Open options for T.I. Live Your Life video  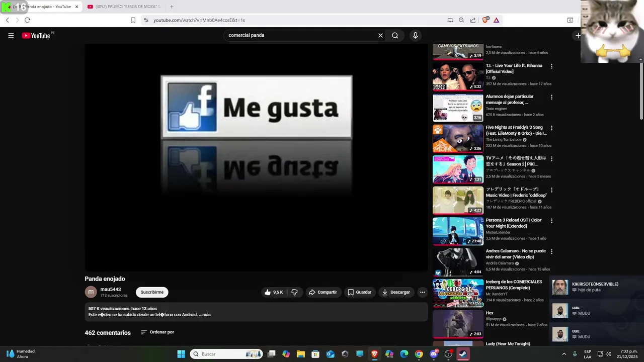[551, 66]
